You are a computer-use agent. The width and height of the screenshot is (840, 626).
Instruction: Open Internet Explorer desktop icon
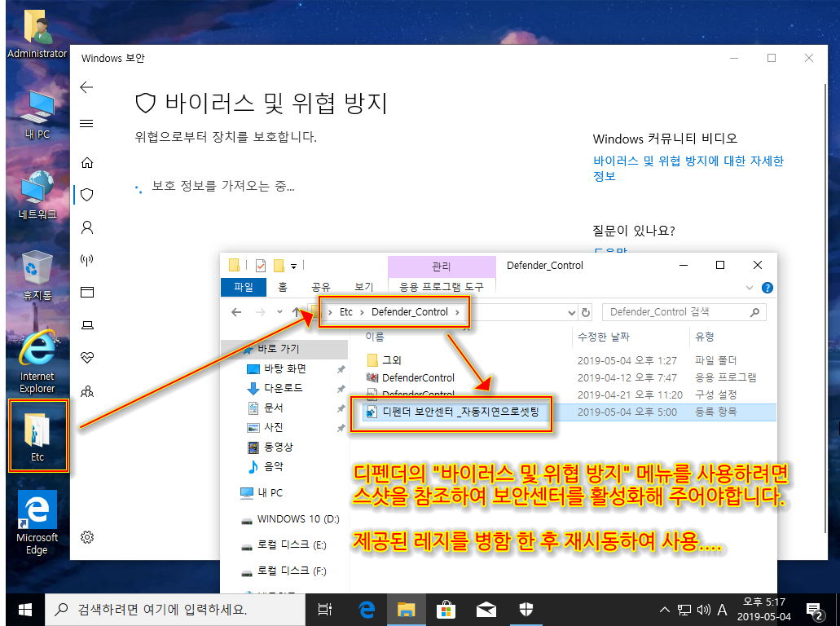[37, 362]
